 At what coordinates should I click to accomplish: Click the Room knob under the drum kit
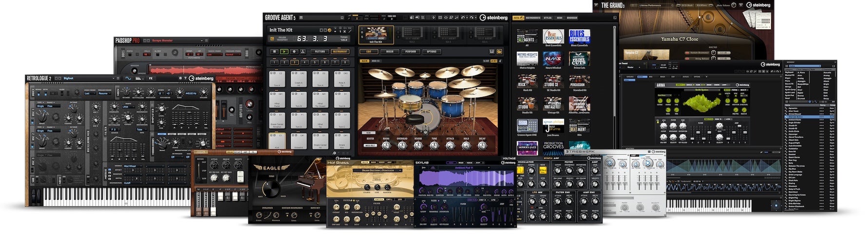[x=386, y=145]
